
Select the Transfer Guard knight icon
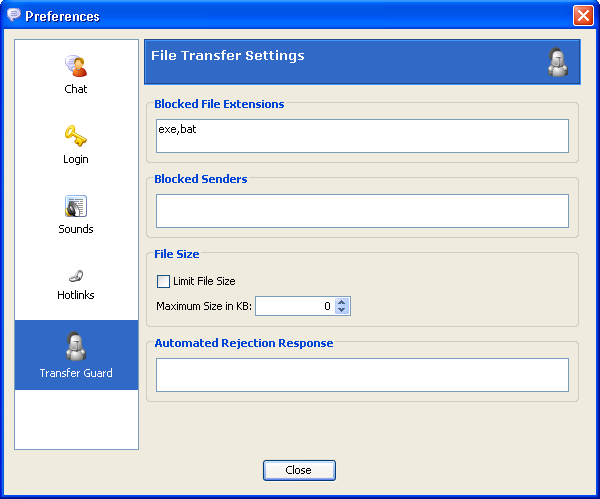[x=76, y=346]
